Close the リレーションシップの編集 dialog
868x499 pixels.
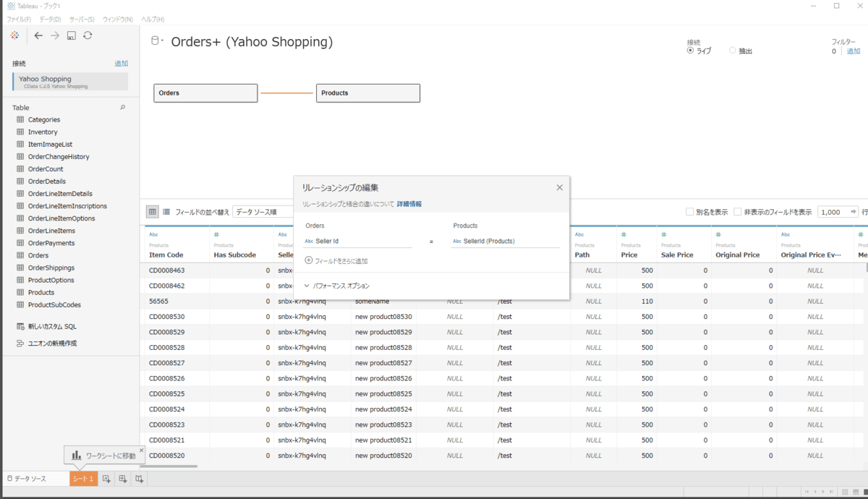pos(559,187)
